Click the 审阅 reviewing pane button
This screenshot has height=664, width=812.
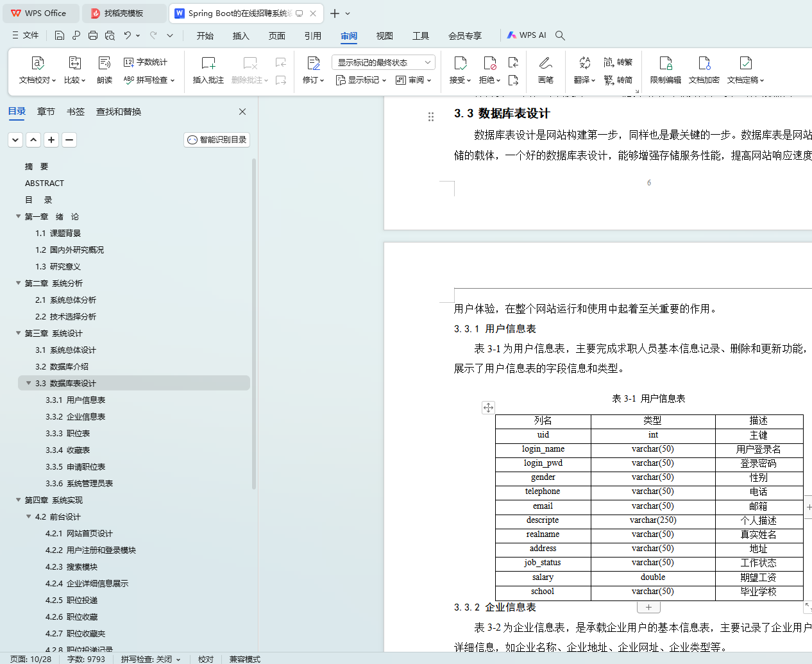pos(413,80)
